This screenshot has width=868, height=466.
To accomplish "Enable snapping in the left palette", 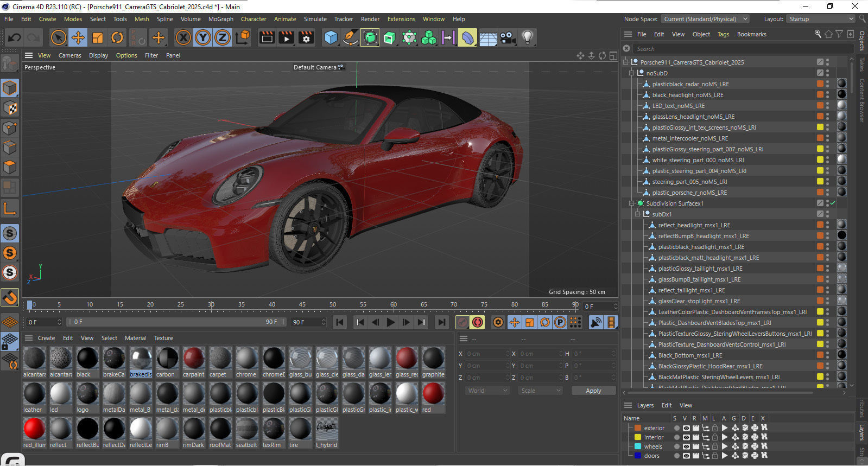I will pos(10,297).
